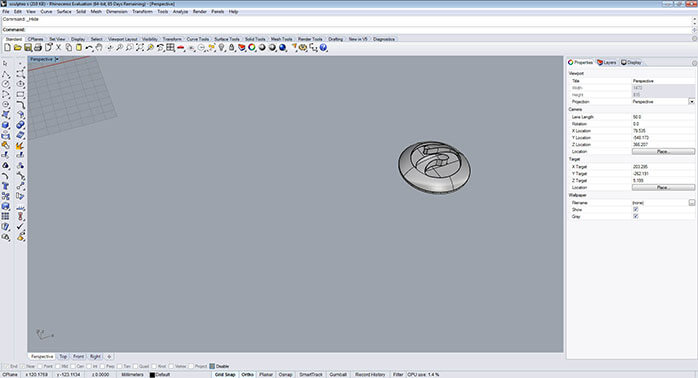This screenshot has height=378, width=698.
Task: Click the blue sphere Render icon
Action: pyautogui.click(x=283, y=48)
